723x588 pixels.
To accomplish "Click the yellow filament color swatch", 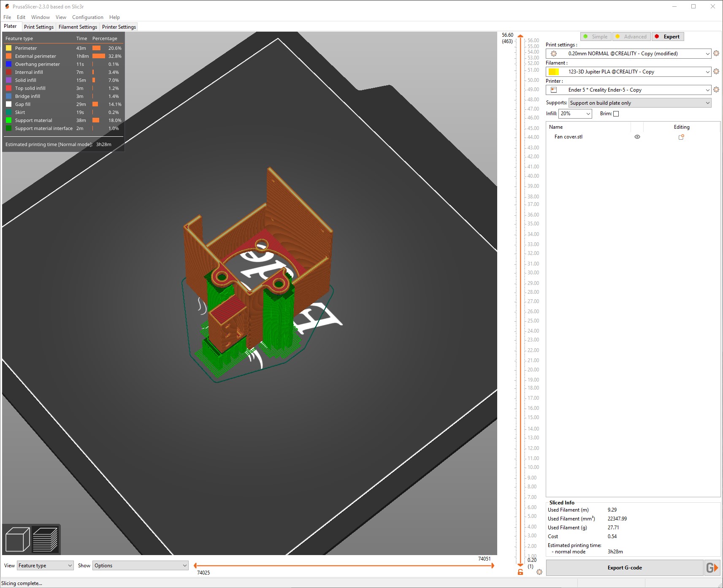I will (554, 72).
